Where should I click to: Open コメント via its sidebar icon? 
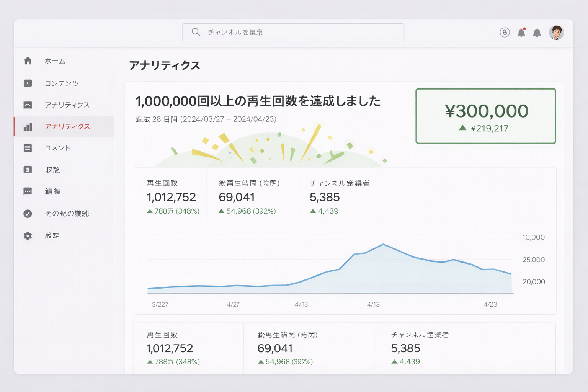[x=28, y=148]
